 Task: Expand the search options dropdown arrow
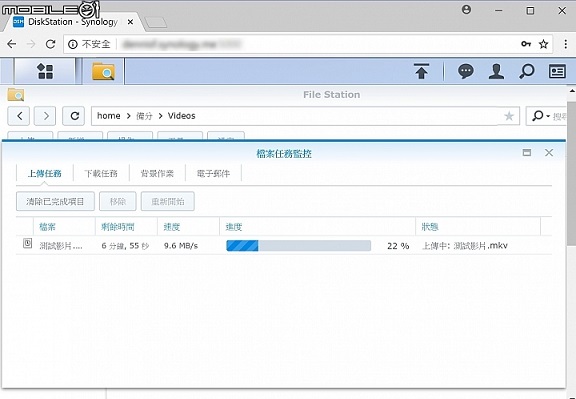point(548,116)
